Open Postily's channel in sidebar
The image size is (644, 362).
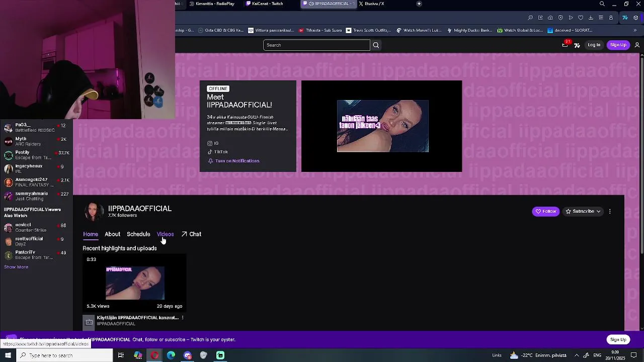[x=36, y=155]
